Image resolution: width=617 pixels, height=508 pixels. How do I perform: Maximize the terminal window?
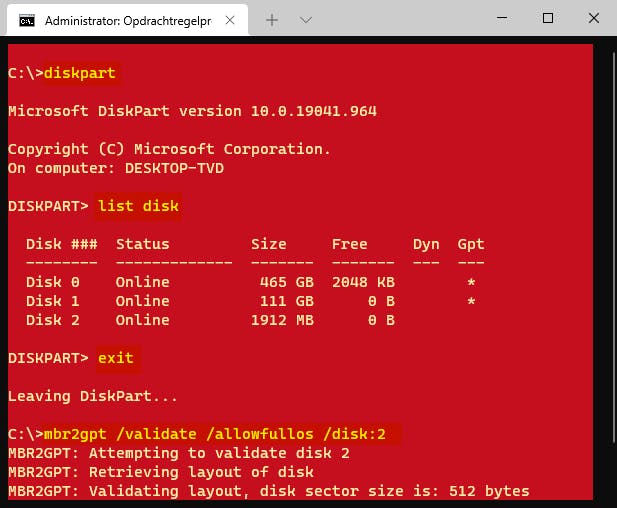pos(548,18)
